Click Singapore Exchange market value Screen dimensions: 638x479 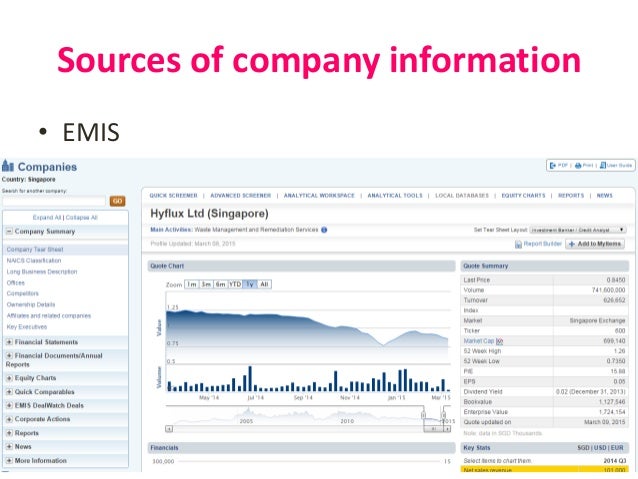coord(597,321)
